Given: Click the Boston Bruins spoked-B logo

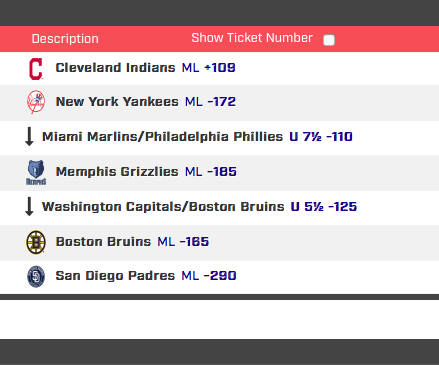Looking at the screenshot, I should coord(36,242).
